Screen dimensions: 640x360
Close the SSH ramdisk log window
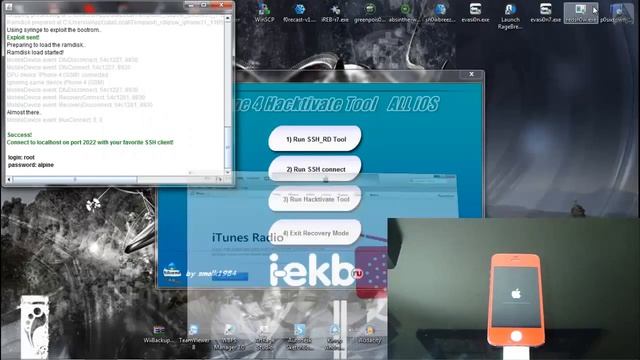click(222, 5)
